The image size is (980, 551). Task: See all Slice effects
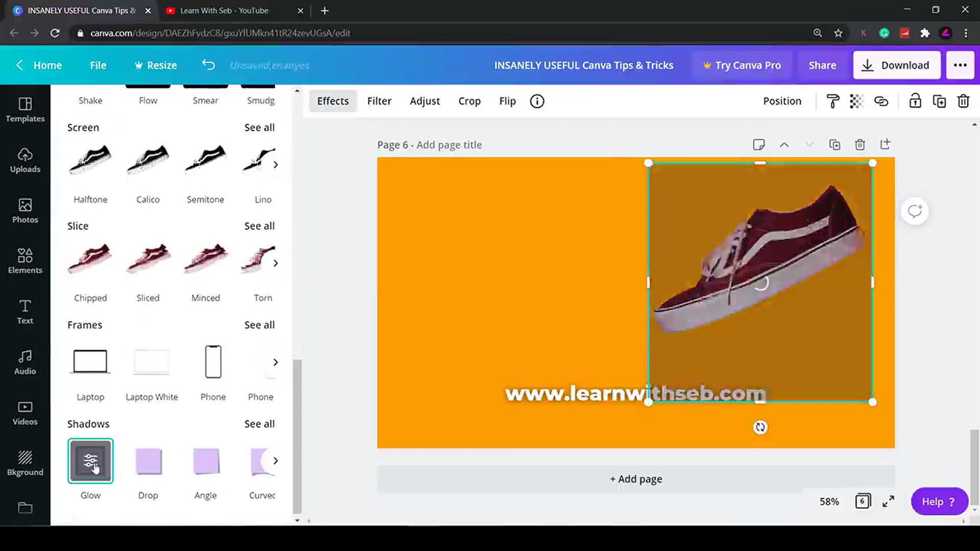point(259,226)
